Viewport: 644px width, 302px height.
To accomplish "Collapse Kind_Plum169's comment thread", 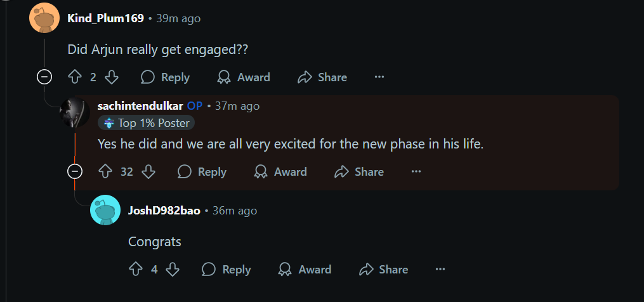I will tap(44, 77).
